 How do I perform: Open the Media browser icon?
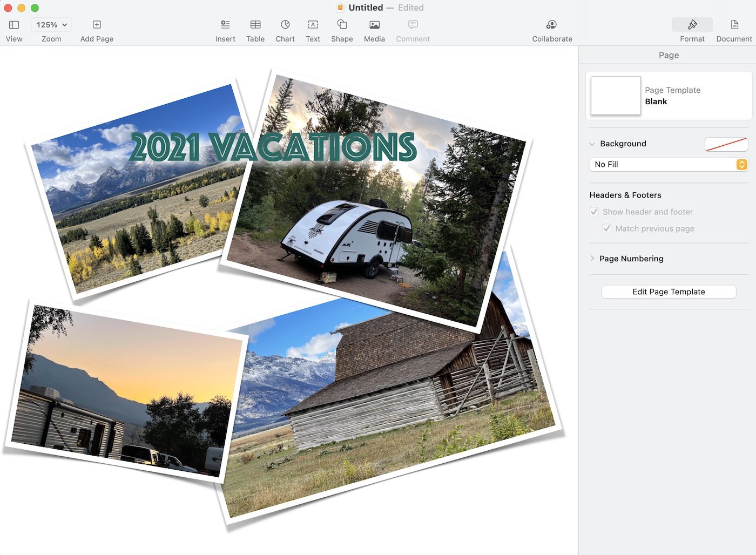click(x=374, y=25)
